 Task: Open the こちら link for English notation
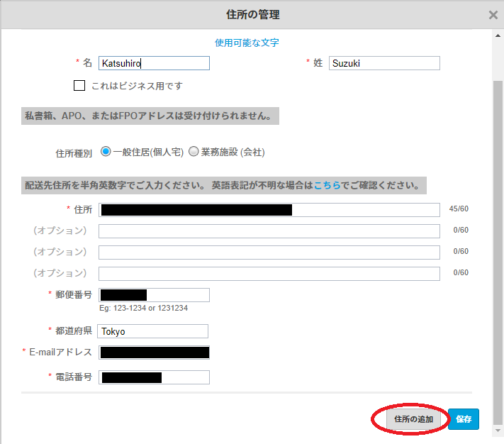[327, 186]
